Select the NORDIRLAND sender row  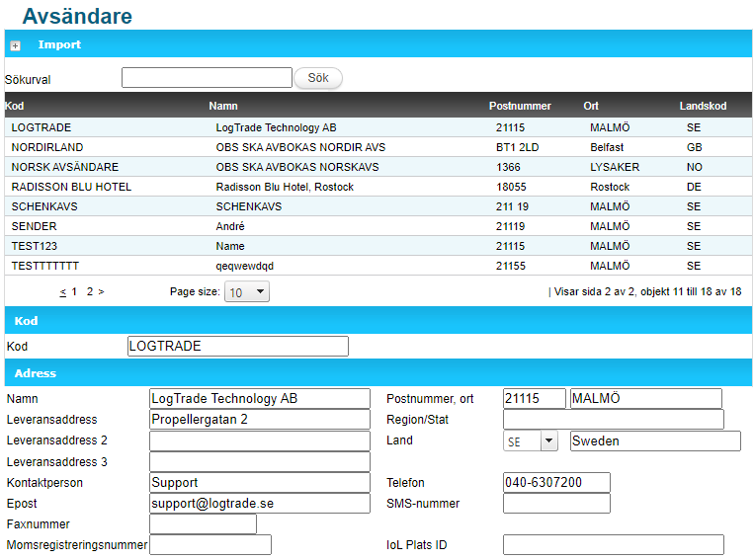point(47,147)
